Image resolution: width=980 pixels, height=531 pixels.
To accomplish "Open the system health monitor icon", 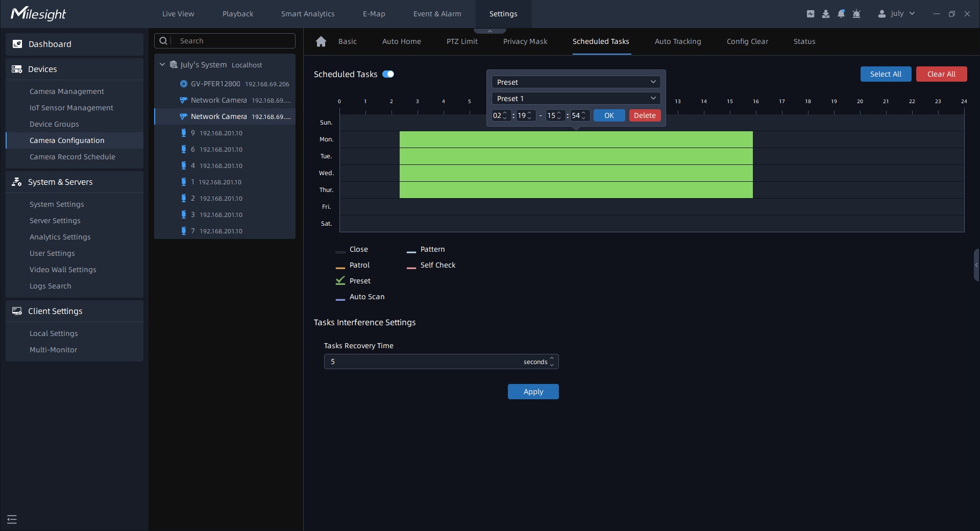I will tap(810, 14).
